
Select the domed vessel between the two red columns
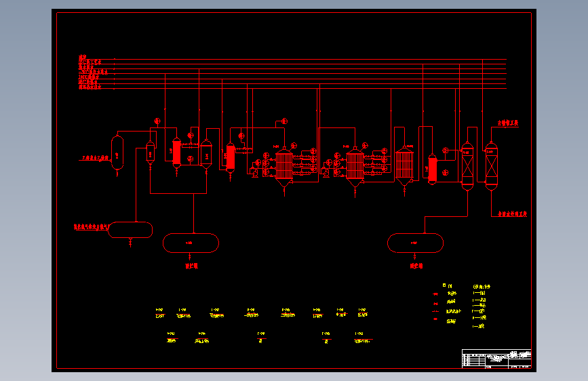tap(206, 154)
